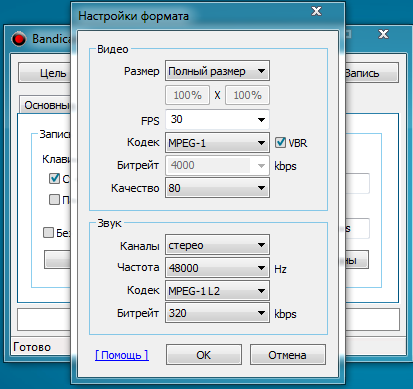Viewport: 413px width, 389px height.
Task: Click the OK button
Action: (204, 355)
